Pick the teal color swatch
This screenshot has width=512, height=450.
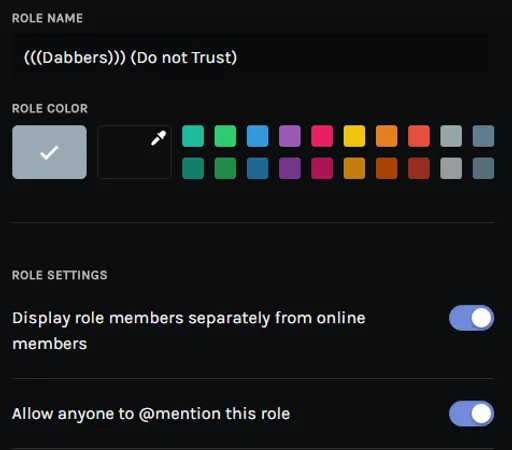pos(193,136)
